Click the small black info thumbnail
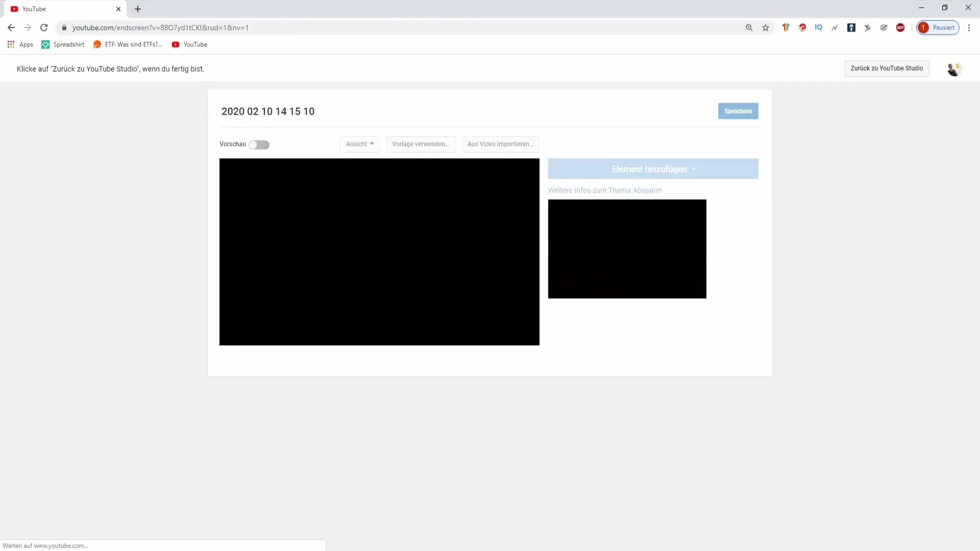The width and height of the screenshot is (980, 551). point(627,249)
